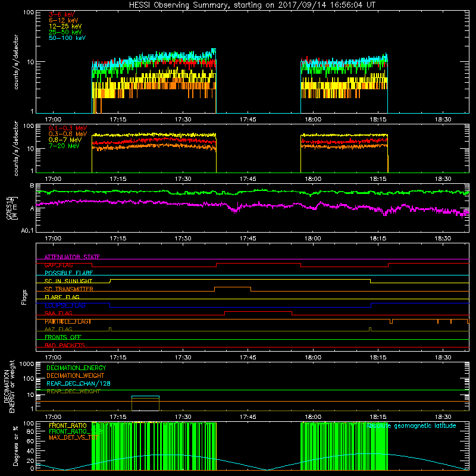Viewport: 476px width, 476px height.
Task: Click the 0.8-7 MeV legend label
Action: (x=65, y=140)
